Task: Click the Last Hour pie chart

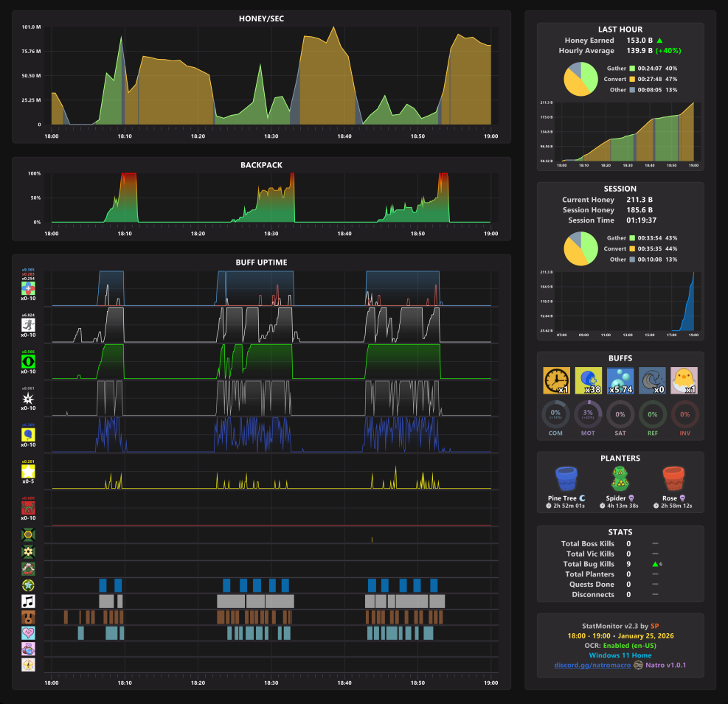Action: [x=580, y=80]
